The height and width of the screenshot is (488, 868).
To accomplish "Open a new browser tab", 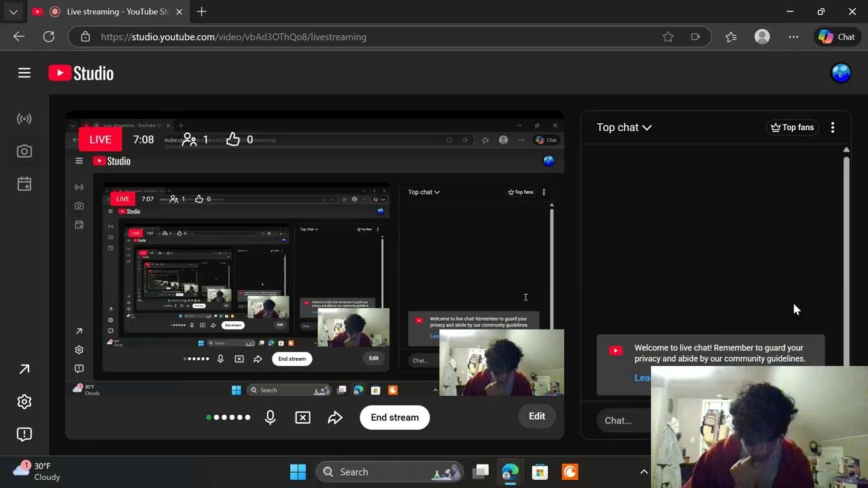I will coord(201,12).
